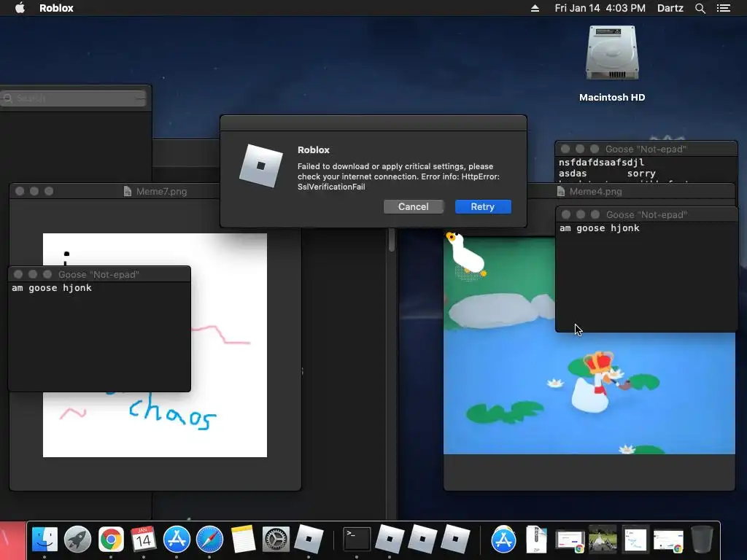Open Terminal from the dock
This screenshot has width=747, height=560.
357,540
